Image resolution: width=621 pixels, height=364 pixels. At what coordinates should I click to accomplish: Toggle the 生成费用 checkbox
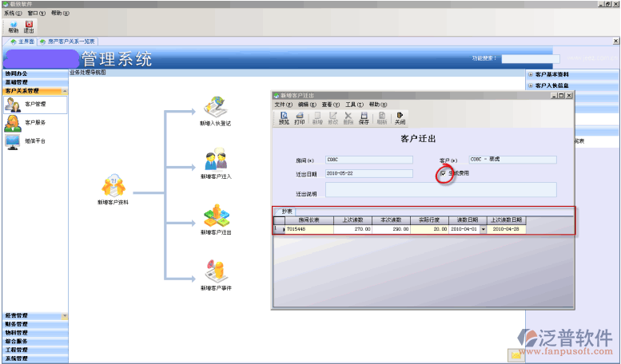pyautogui.click(x=443, y=173)
